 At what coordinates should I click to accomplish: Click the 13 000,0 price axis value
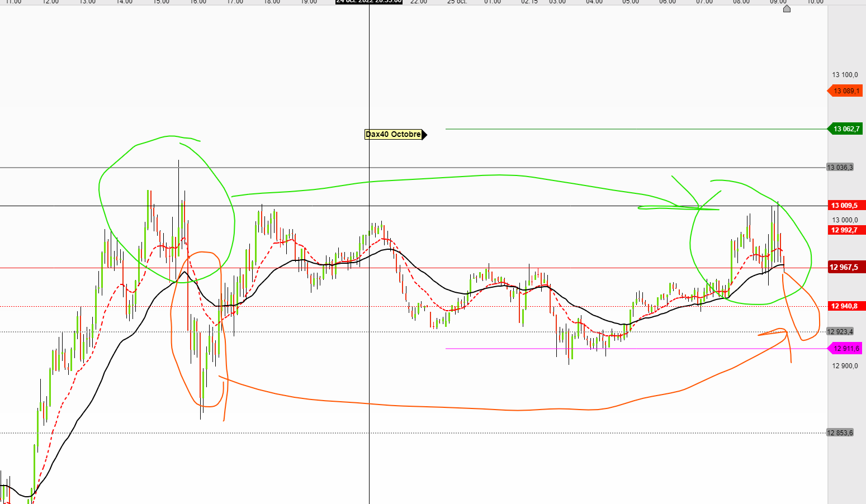point(845,220)
